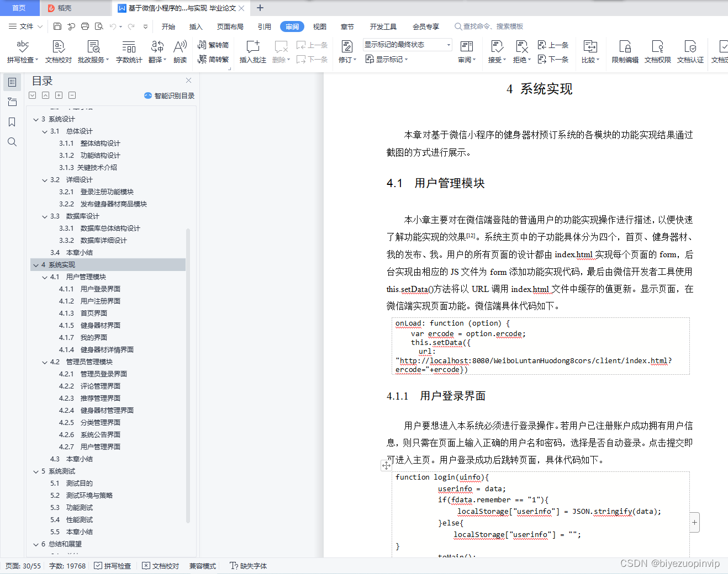The width and height of the screenshot is (728, 574).
Task: Collapse the 3.1 总体设计 node
Action: (x=45, y=131)
